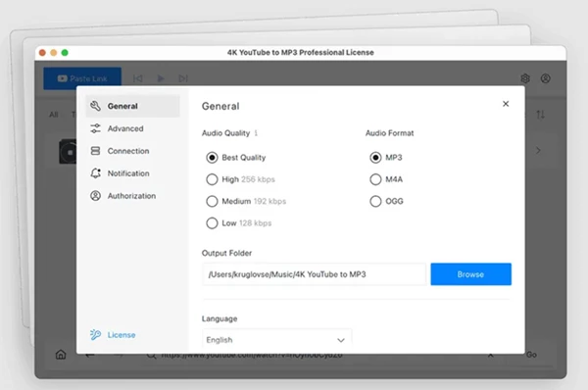Expand the track item chevron
Screen dimensions: 588x390
click(x=538, y=150)
